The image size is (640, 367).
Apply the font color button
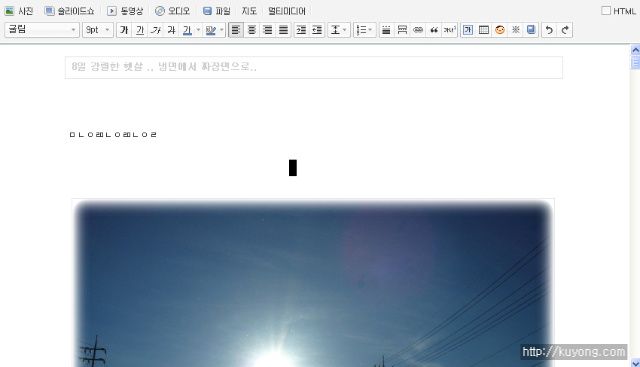(187, 30)
